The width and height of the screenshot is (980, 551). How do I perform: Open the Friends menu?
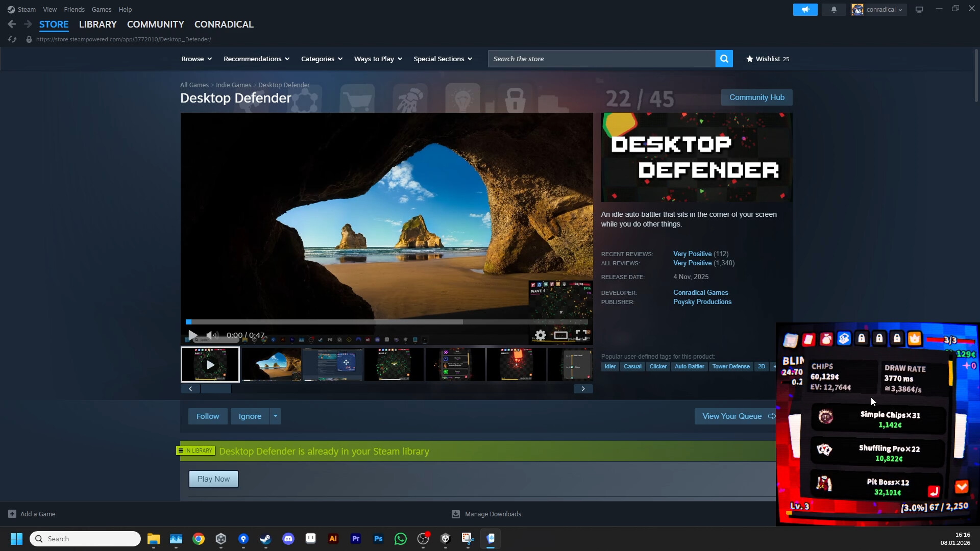tap(75, 9)
